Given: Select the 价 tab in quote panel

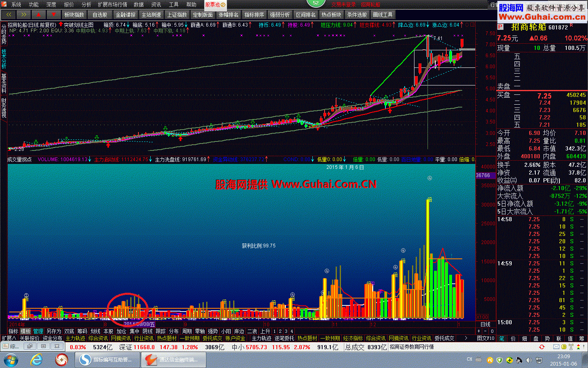Looking at the screenshot, I should [513, 338].
